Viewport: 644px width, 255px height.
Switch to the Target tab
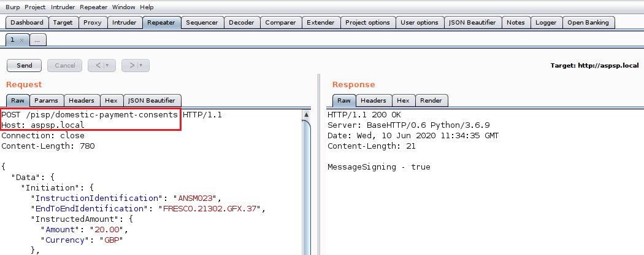(63, 23)
